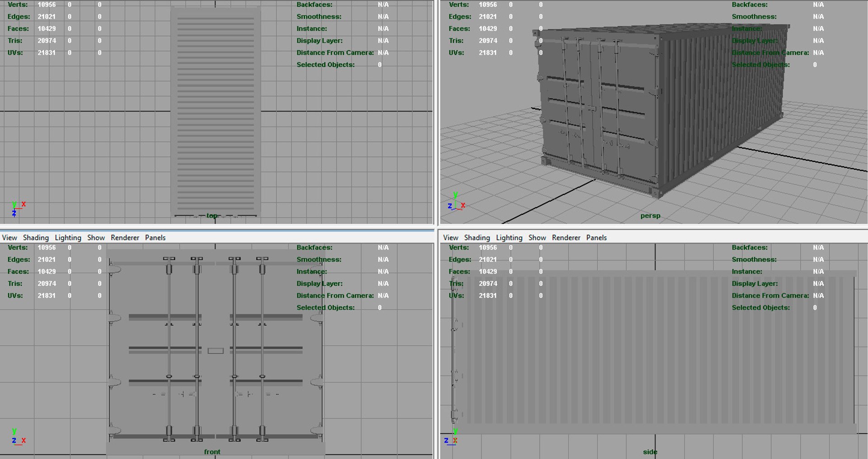Open the Shading menu in the side viewport
Image resolution: width=868 pixels, height=459 pixels.
tap(477, 237)
